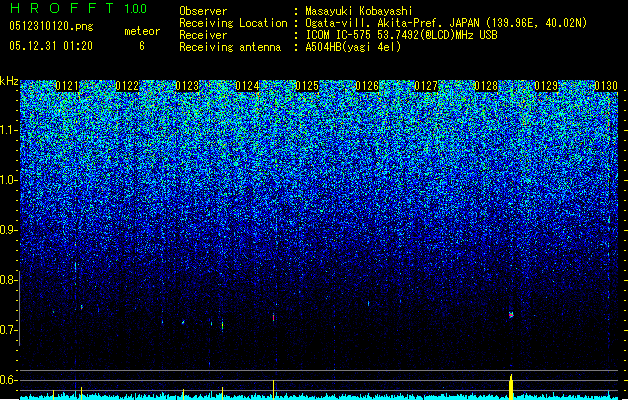Click the 0.7 frequency axis label
The height and width of the screenshot is (400, 629).
point(9,330)
